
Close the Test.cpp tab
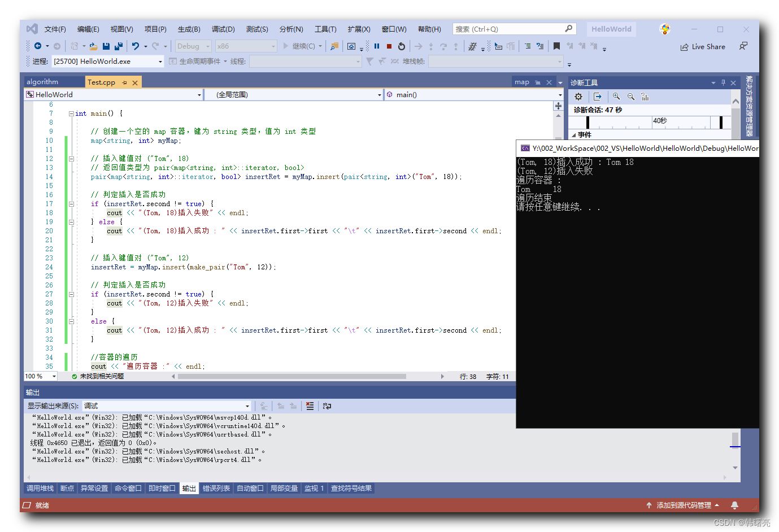click(135, 82)
